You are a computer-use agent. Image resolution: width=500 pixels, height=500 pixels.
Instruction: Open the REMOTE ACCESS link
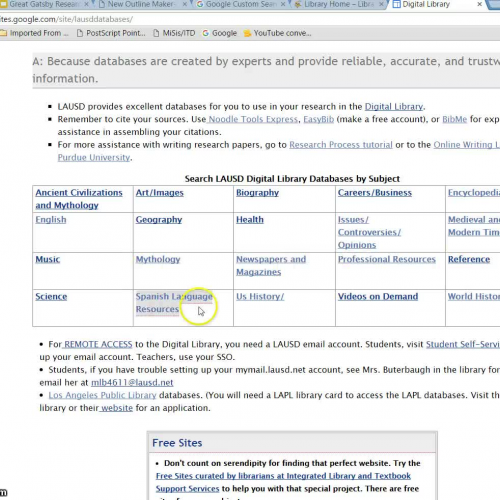tap(98, 344)
